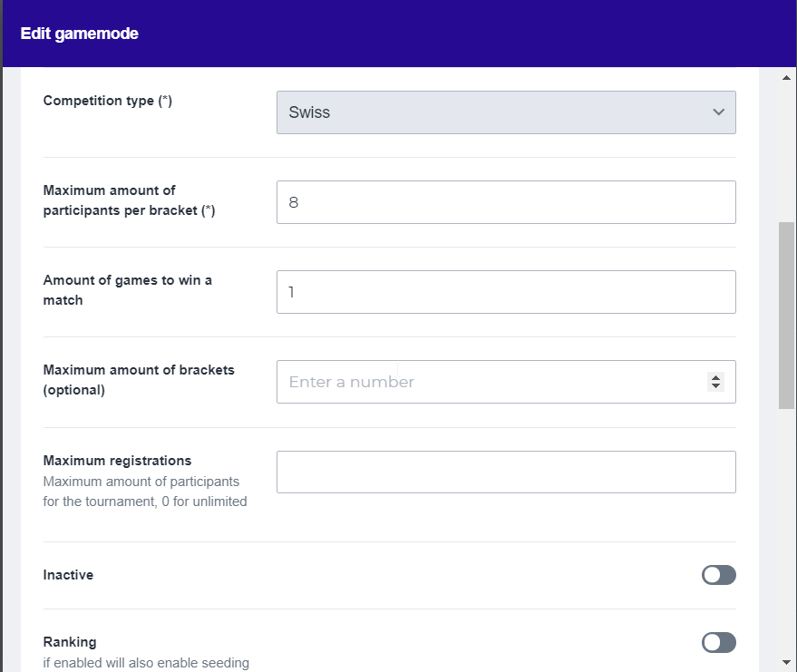Click the Maximum registrations label

(x=117, y=461)
